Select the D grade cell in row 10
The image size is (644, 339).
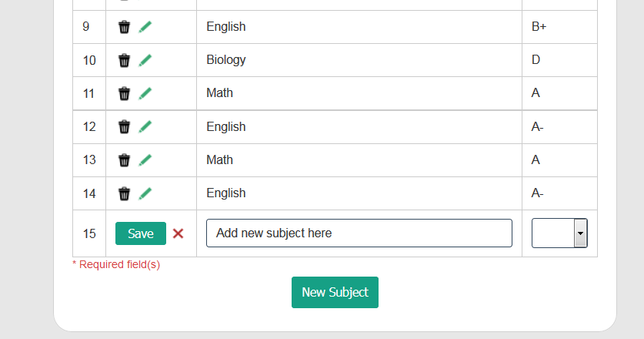(559, 60)
